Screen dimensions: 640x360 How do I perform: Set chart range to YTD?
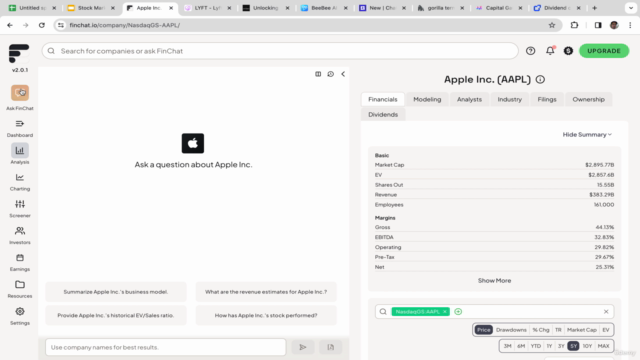click(536, 346)
